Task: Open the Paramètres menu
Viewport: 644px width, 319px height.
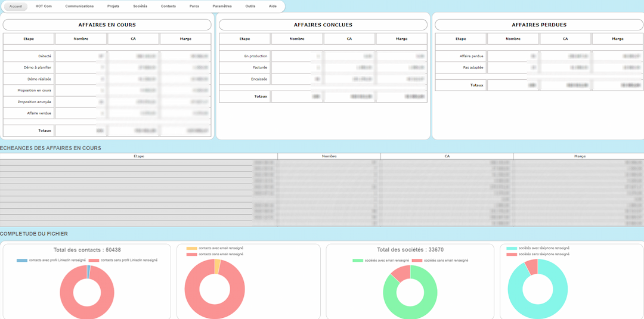Action: tap(222, 7)
